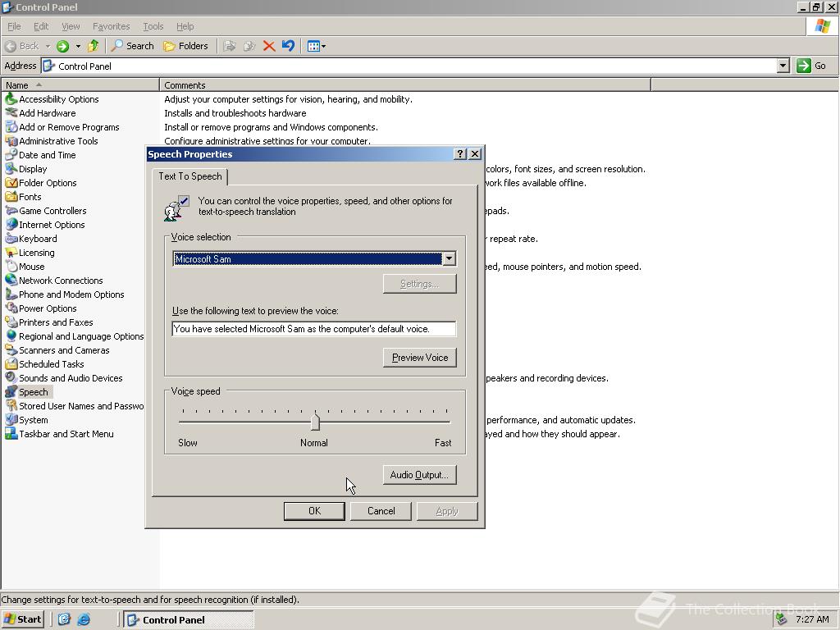Click the voice speed slider thumb
Image resolution: width=840 pixels, height=630 pixels.
[x=315, y=422]
